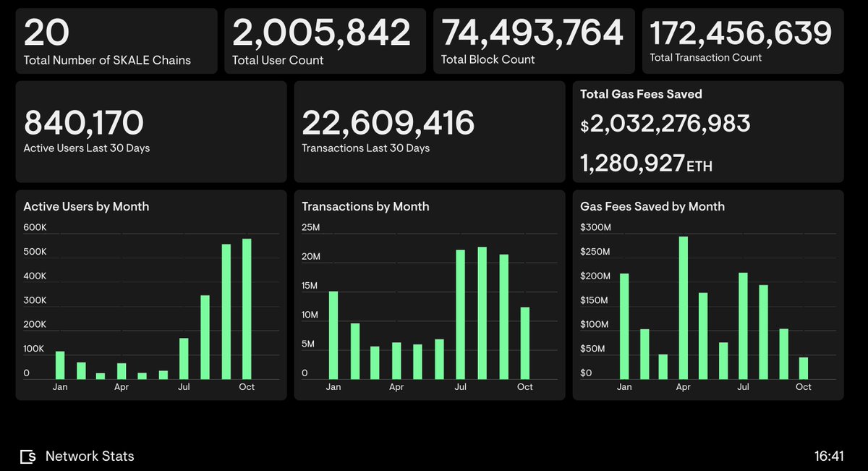This screenshot has width=868, height=471.
Task: Click the $0 axis label
Action: tap(586, 373)
